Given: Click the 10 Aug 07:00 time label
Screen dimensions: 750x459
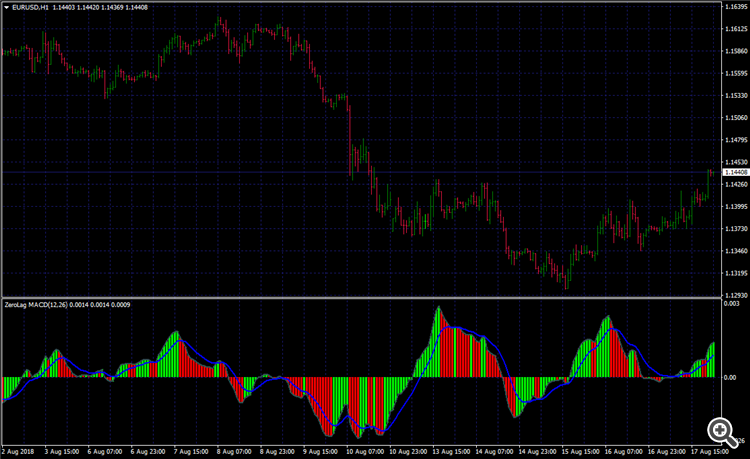Looking at the screenshot, I should (364, 452).
